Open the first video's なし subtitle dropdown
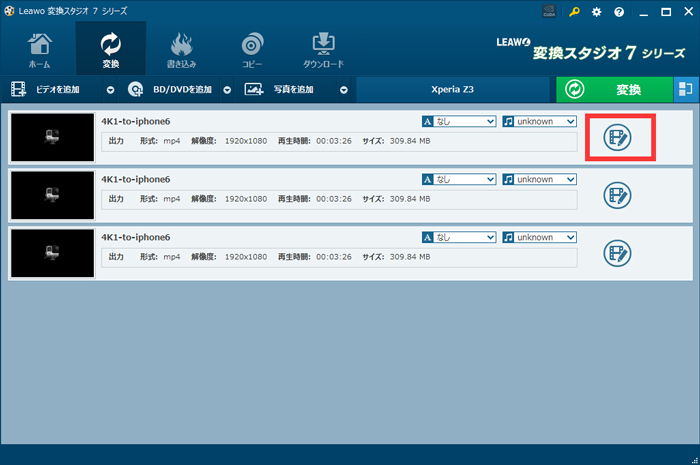The image size is (700, 465). pyautogui.click(x=459, y=122)
